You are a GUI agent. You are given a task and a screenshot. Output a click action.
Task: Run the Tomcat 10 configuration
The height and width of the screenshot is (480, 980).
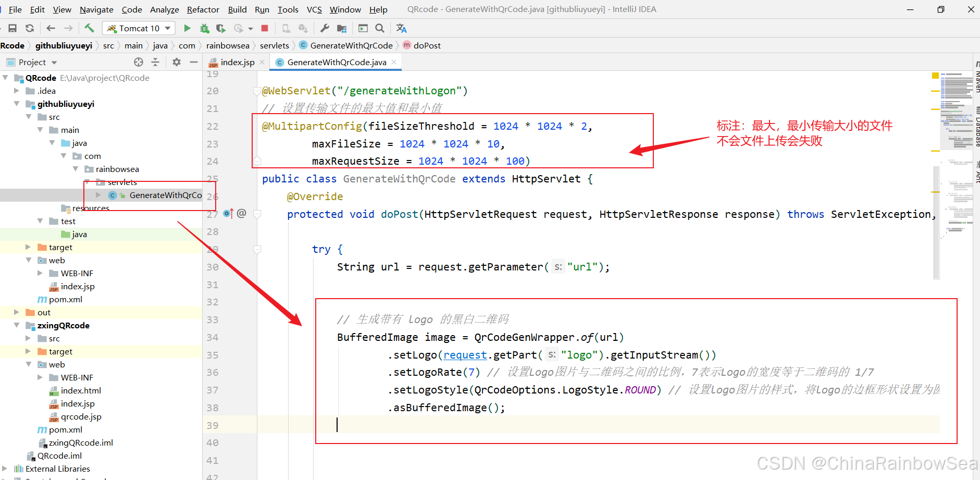[x=188, y=28]
